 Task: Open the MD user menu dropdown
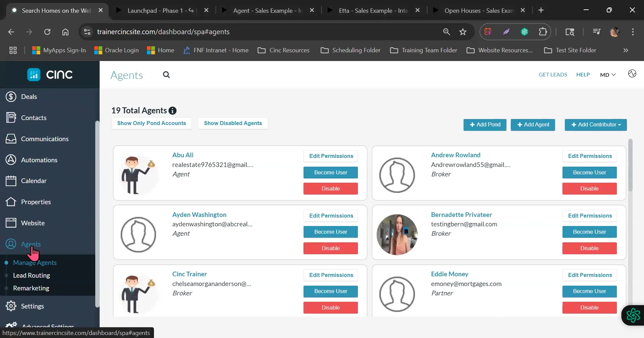click(x=607, y=75)
